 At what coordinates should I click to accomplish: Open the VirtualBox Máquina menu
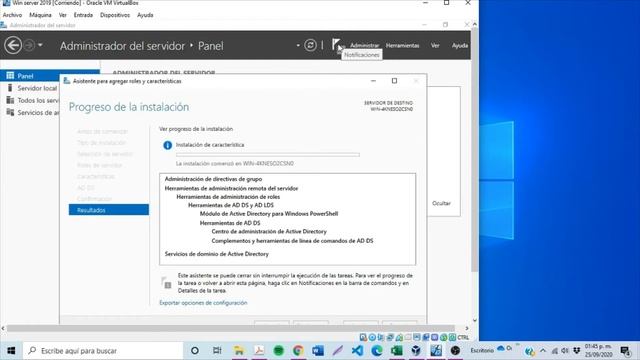pyautogui.click(x=40, y=15)
